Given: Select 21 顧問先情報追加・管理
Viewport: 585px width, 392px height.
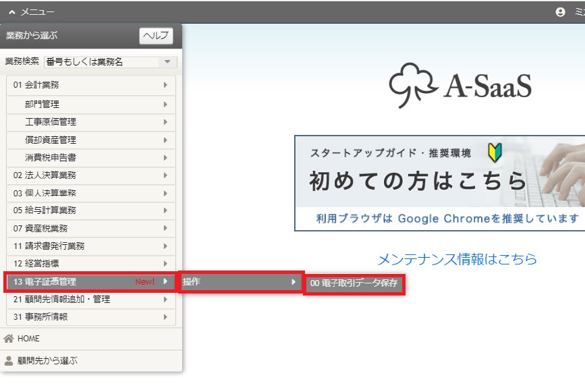Looking at the screenshot, I should (x=91, y=300).
